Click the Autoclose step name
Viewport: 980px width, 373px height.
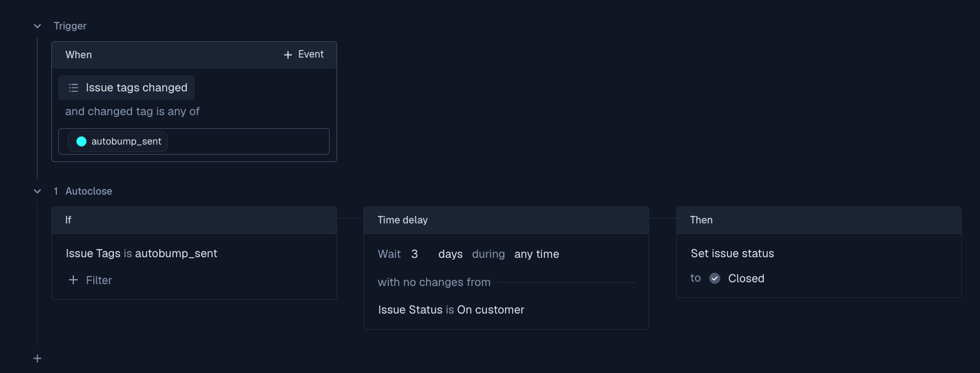(x=89, y=192)
